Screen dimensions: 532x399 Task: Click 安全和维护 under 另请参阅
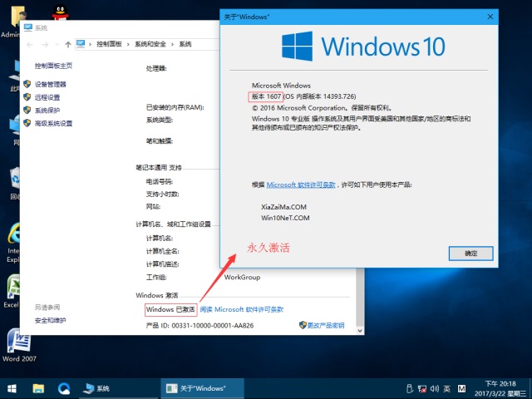click(x=50, y=320)
